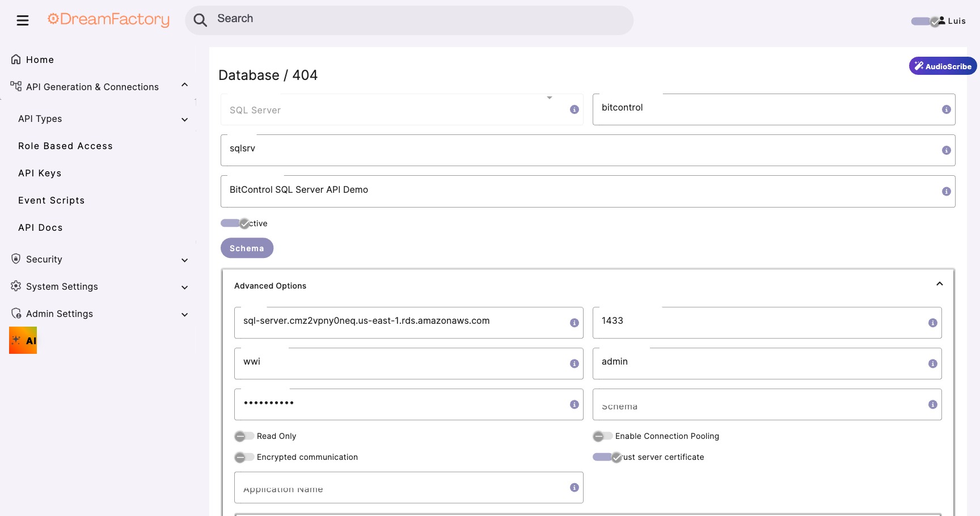Image resolution: width=980 pixels, height=516 pixels.
Task: Click the DreamFactory logo
Action: point(108,19)
